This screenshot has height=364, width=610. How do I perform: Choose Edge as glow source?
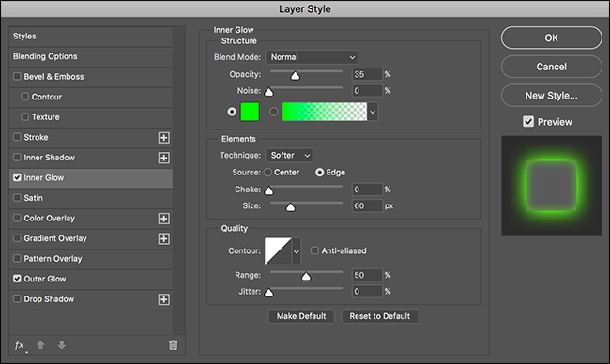click(x=319, y=173)
